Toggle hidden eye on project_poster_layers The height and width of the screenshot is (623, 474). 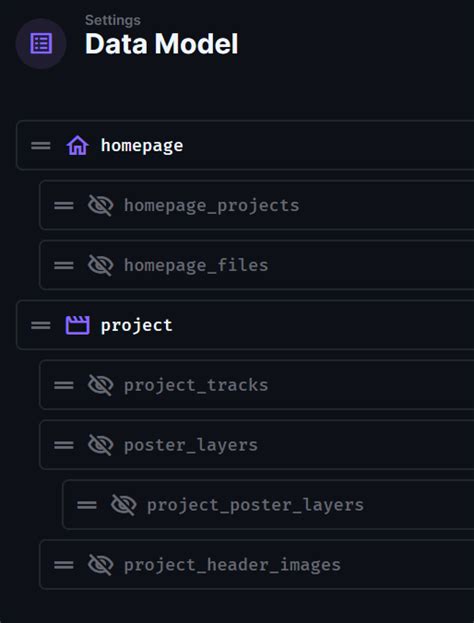click(x=124, y=505)
